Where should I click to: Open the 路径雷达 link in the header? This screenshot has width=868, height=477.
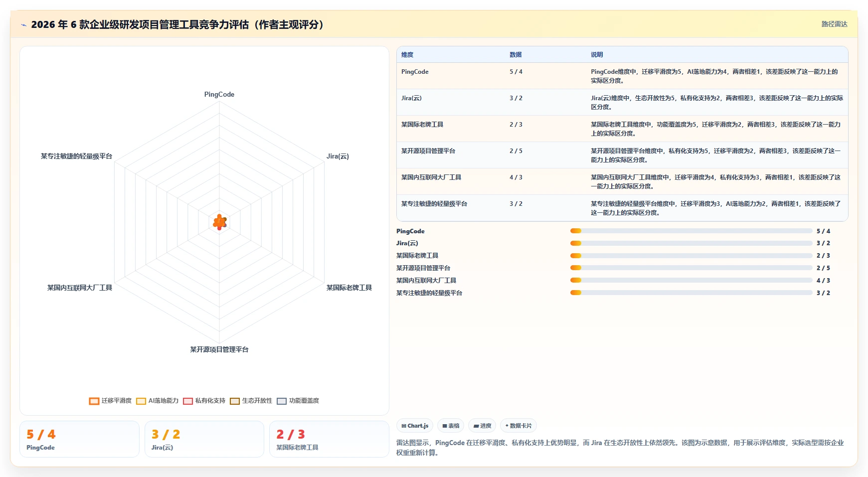pyautogui.click(x=834, y=24)
